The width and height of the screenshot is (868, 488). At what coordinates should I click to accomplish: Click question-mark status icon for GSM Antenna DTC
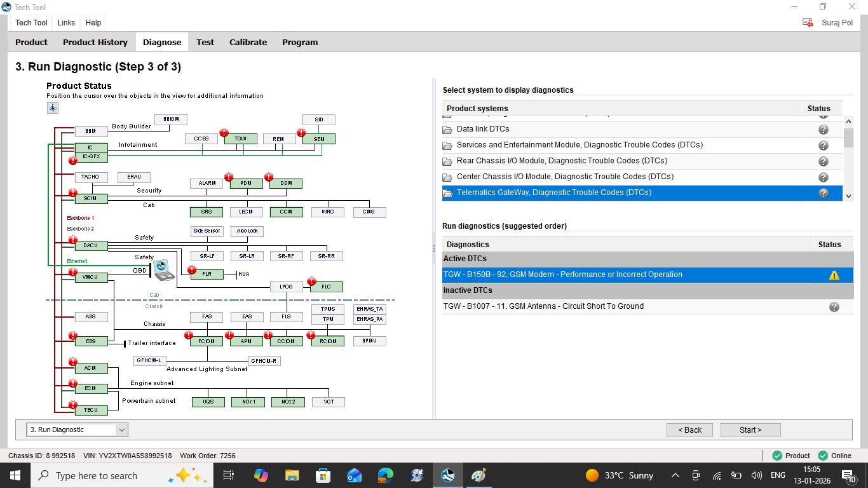tap(834, 307)
